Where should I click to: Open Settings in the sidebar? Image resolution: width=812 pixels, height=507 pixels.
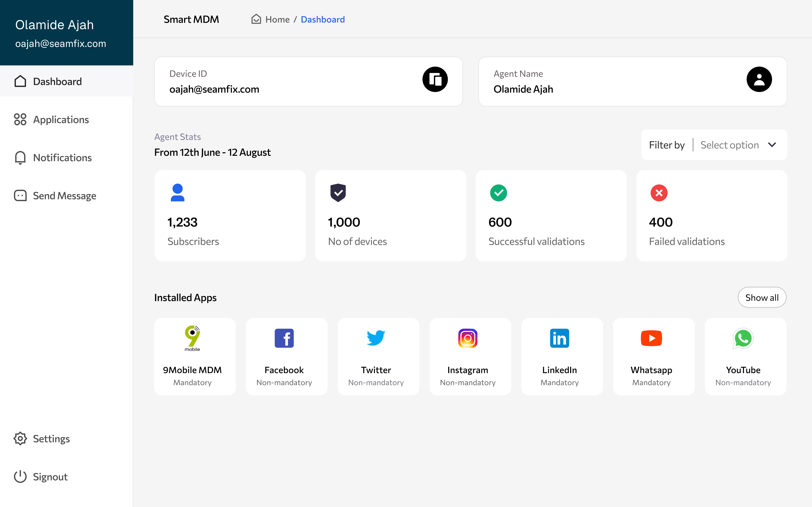(51, 439)
